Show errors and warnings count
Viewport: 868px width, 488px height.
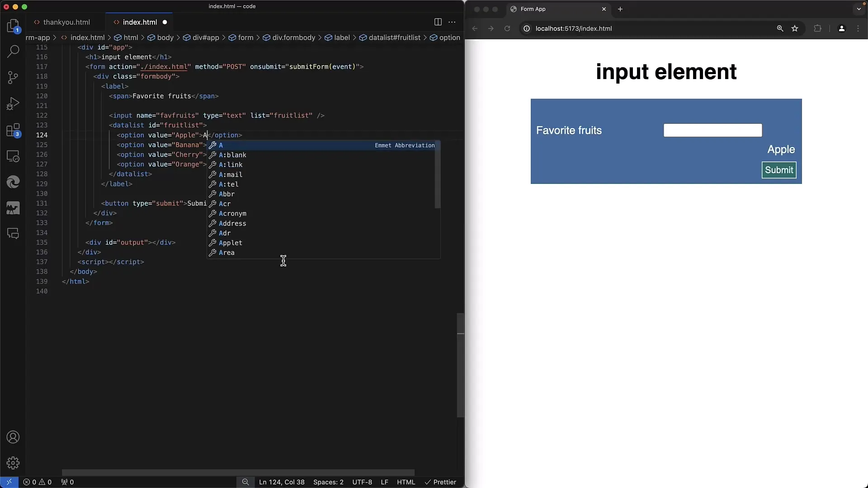(37, 482)
